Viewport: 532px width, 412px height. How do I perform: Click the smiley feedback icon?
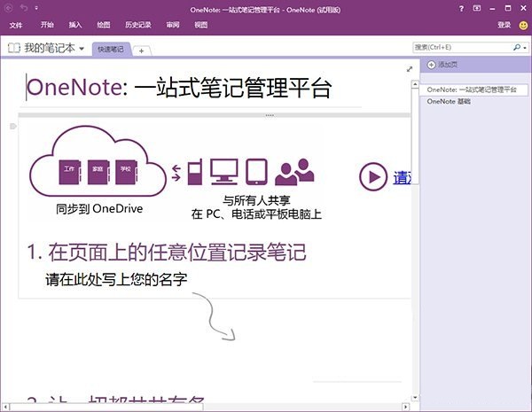click(523, 26)
